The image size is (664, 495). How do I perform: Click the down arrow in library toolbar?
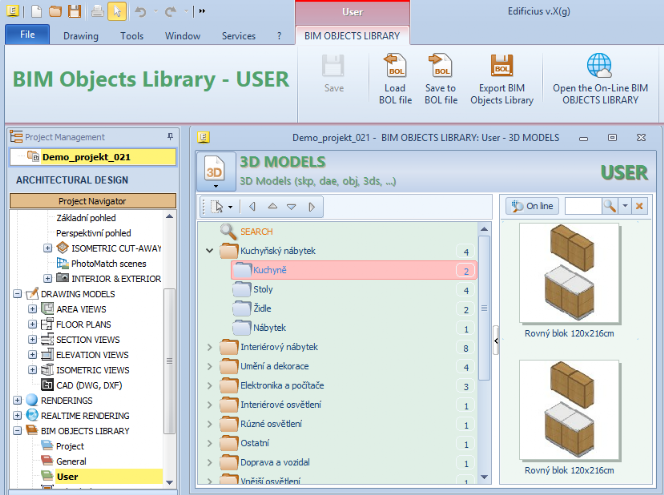[291, 207]
